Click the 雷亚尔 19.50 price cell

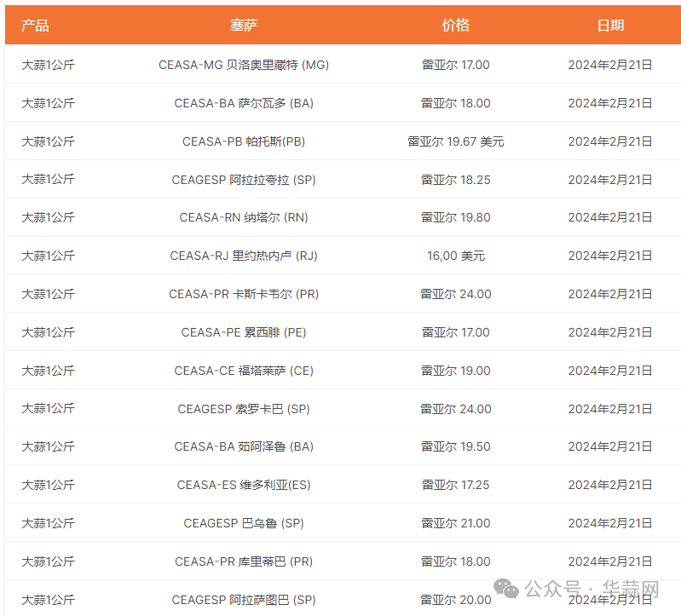(x=455, y=446)
